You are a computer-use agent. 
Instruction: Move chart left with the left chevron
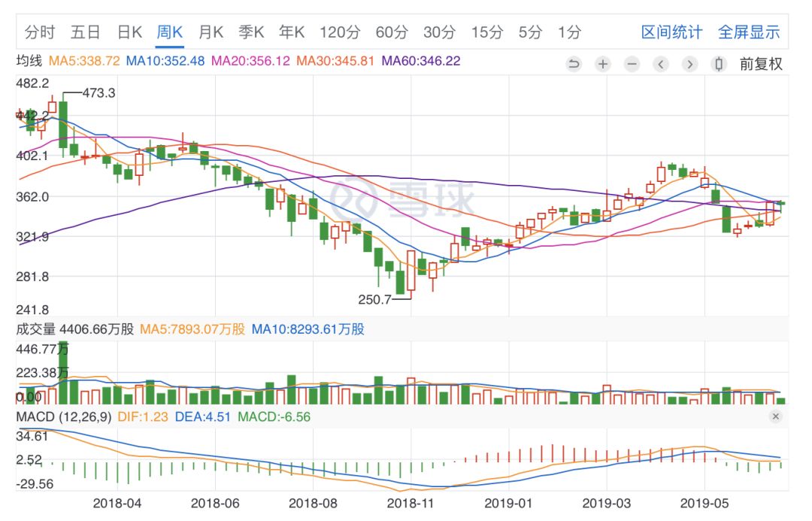click(x=661, y=64)
